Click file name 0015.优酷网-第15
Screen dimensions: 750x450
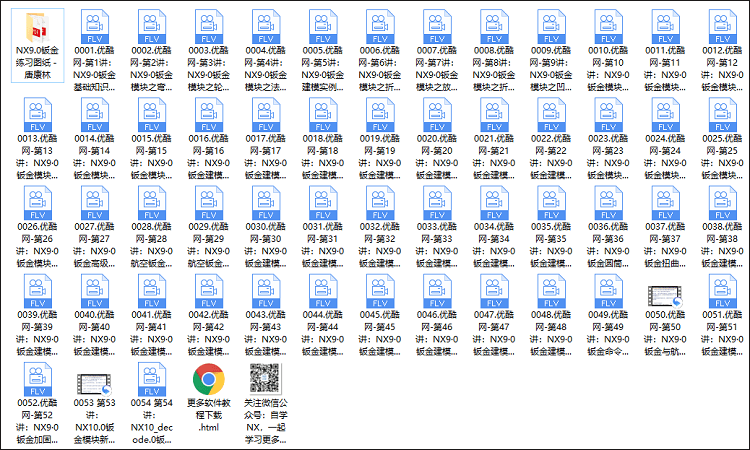coord(152,156)
